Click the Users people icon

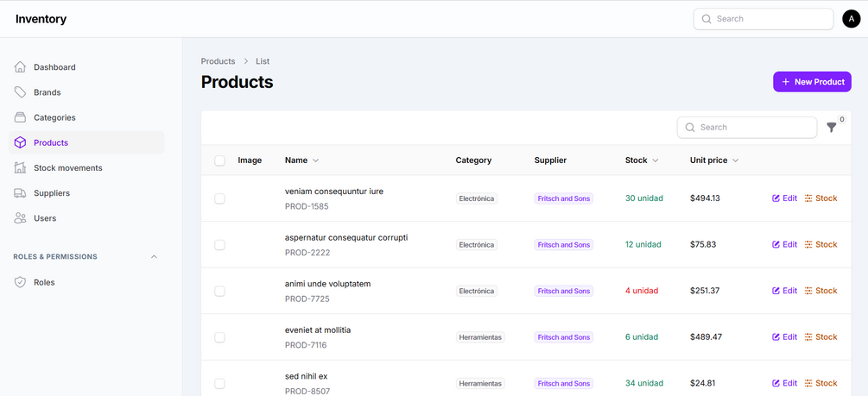click(20, 218)
